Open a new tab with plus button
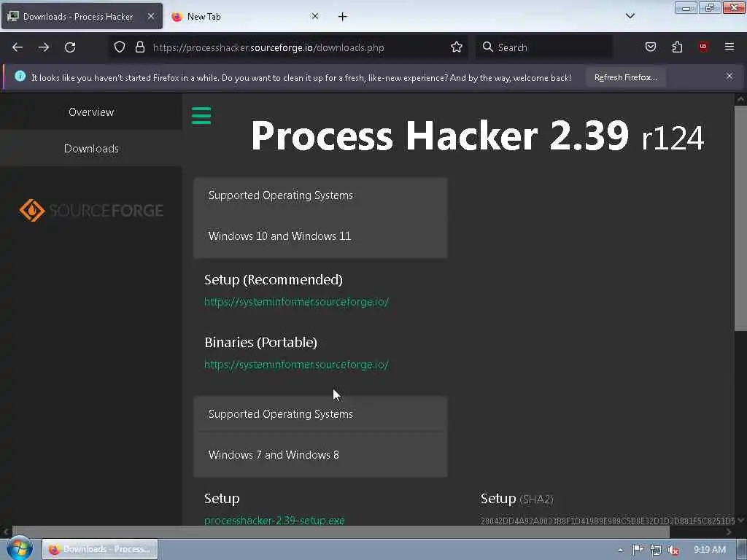This screenshot has height=560, width=747. [343, 17]
